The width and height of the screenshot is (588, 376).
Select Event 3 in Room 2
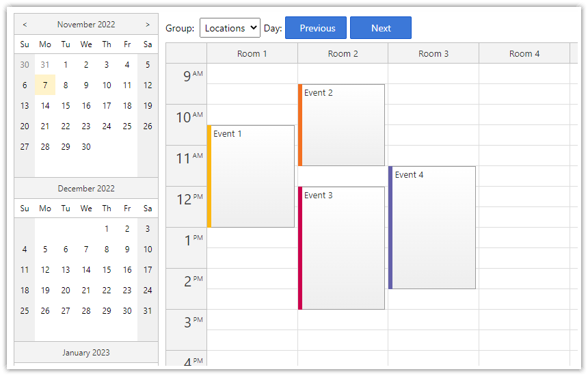(x=342, y=248)
